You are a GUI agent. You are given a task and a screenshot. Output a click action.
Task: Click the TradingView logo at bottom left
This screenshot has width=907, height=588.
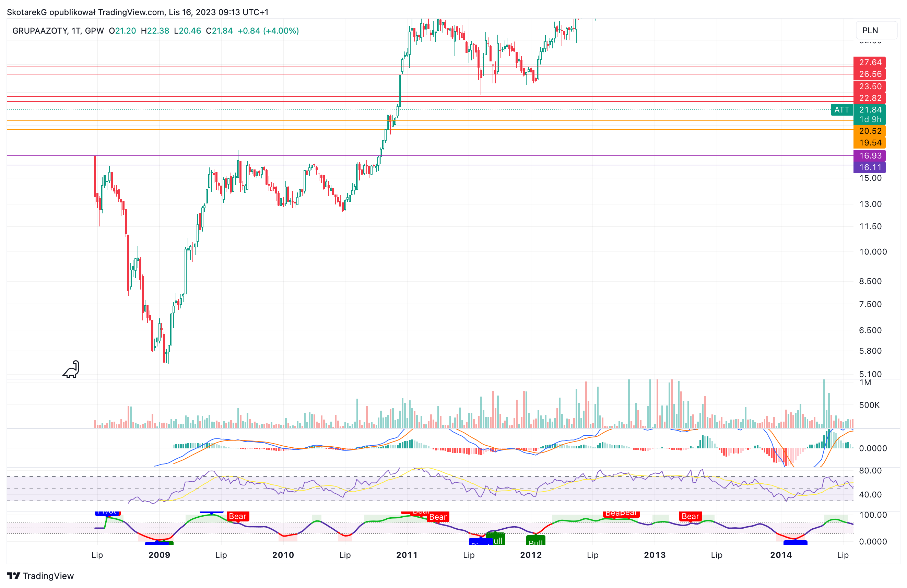click(x=40, y=575)
